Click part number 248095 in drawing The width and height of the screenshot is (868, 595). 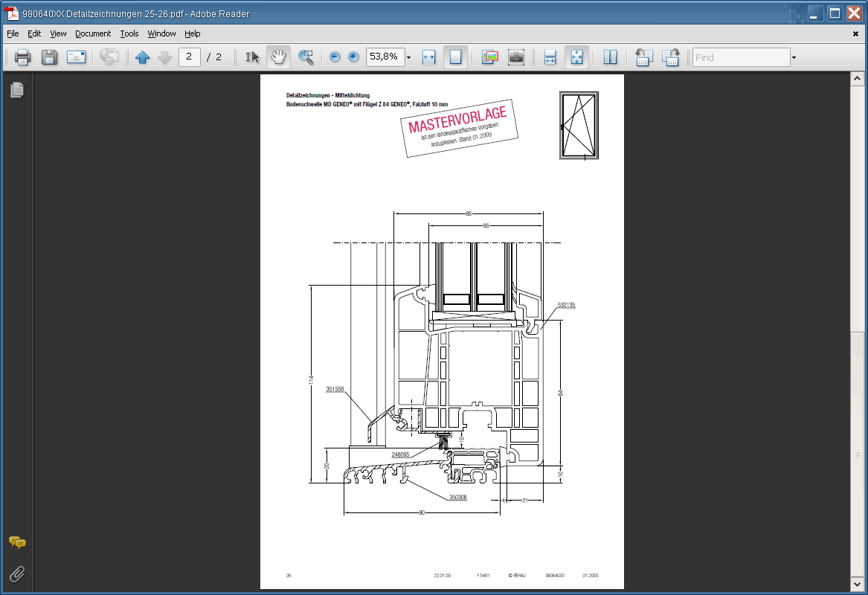tap(401, 455)
